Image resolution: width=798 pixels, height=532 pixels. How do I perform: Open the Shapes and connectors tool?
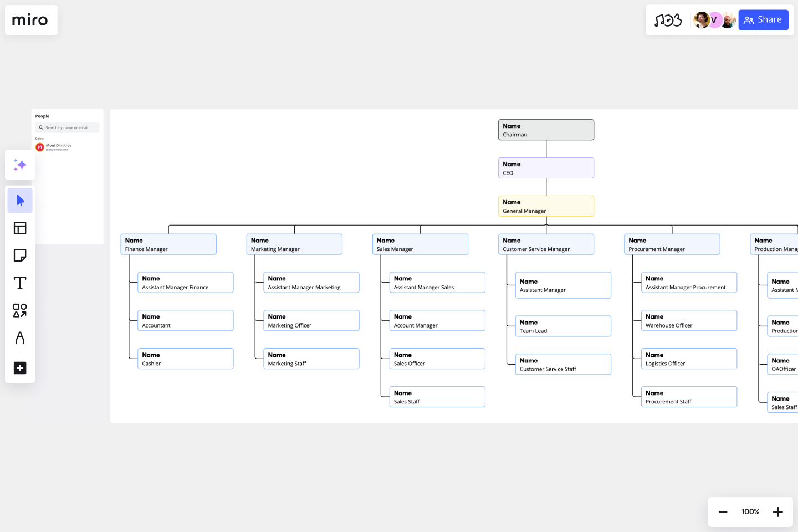tap(19, 310)
